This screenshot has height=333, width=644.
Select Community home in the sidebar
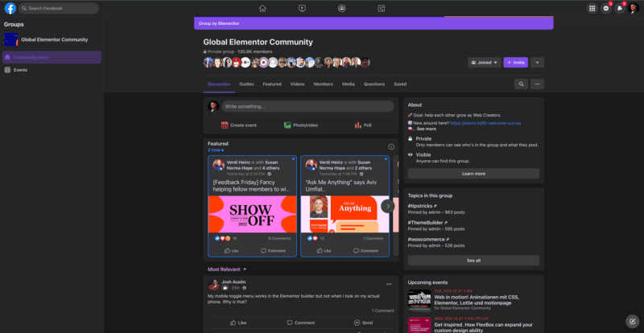(x=52, y=57)
